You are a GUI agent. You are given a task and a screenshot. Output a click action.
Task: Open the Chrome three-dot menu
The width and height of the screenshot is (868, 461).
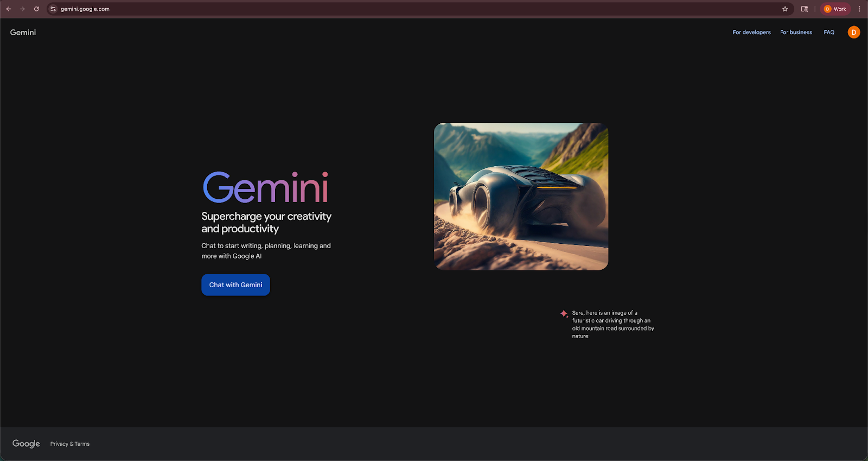859,9
